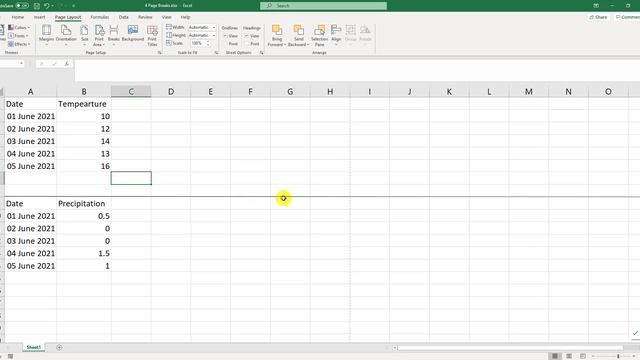640x360 pixels.
Task: Open theme Fonts menu
Action: pyautogui.click(x=18, y=36)
